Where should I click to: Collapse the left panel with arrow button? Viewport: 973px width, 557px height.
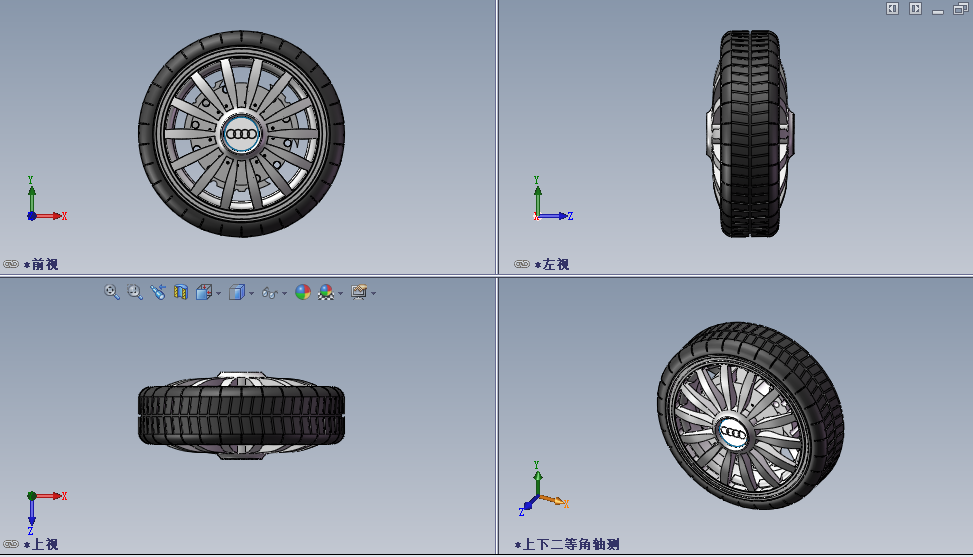click(892, 8)
